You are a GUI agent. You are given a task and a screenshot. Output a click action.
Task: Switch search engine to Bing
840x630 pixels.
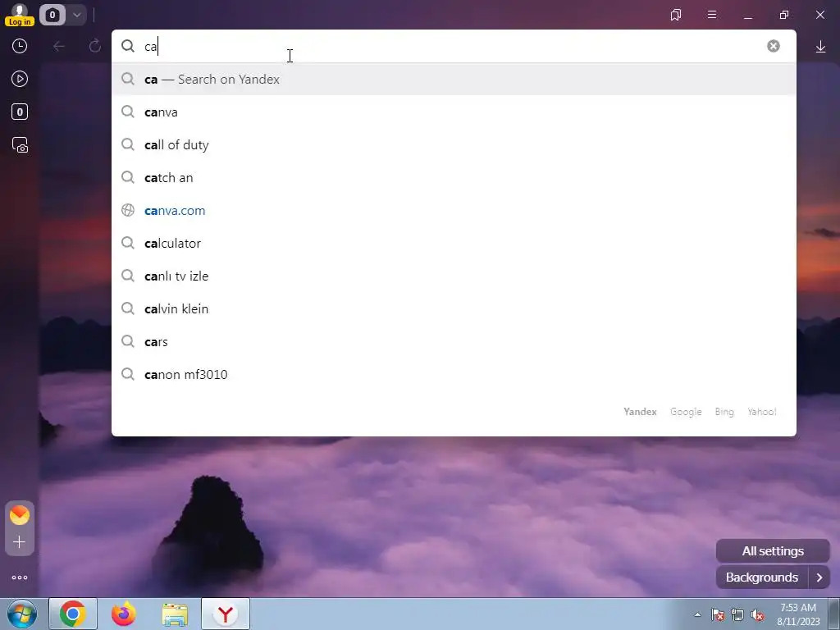724,412
